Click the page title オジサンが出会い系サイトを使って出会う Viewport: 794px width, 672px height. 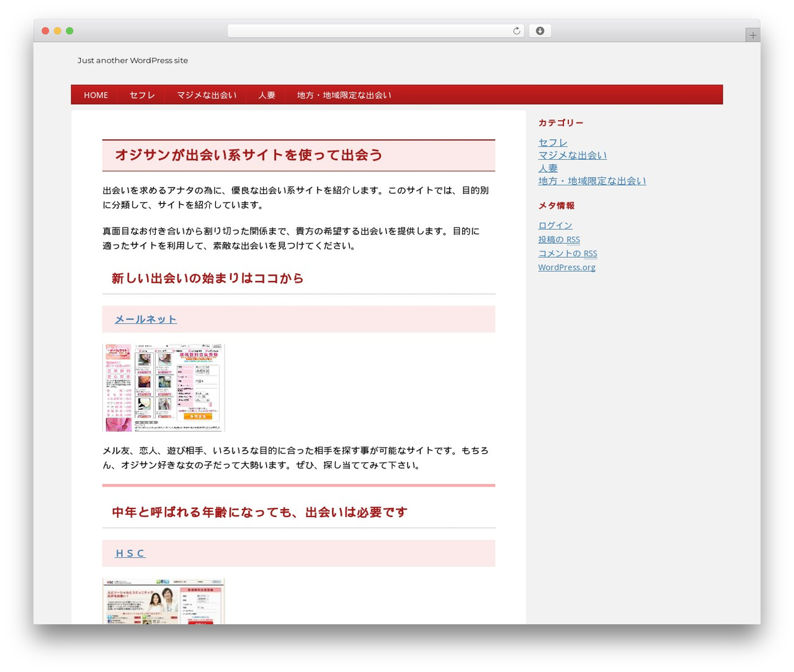pyautogui.click(x=249, y=155)
